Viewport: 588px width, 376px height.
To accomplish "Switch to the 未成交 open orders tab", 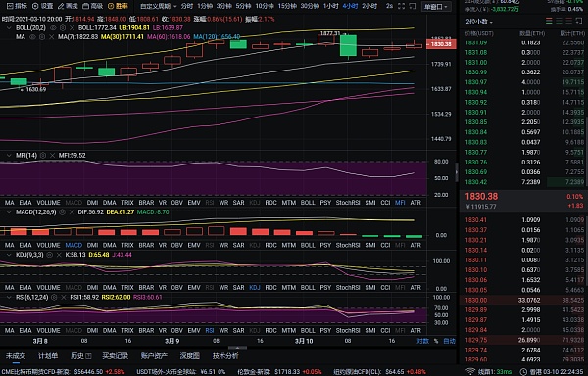I will click(16, 356).
